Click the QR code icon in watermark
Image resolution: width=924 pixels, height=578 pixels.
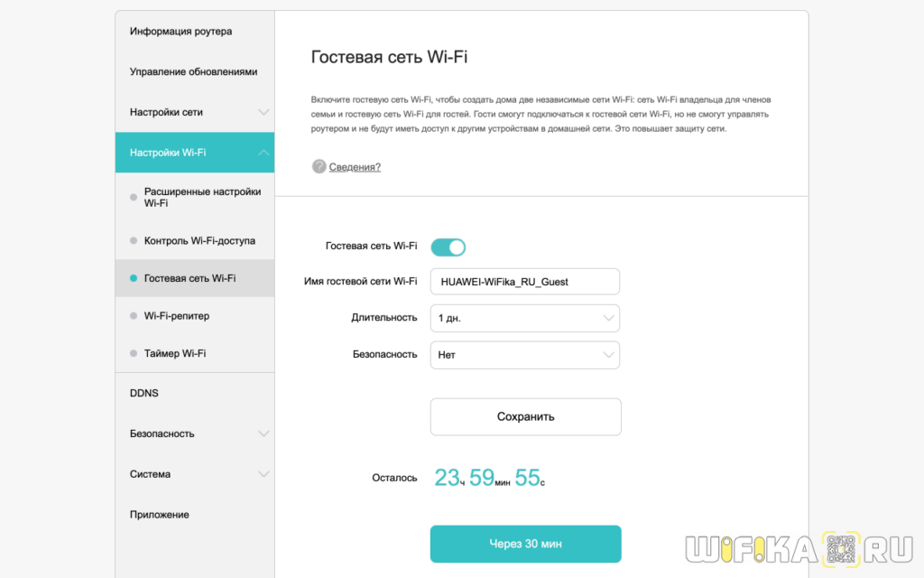839,550
